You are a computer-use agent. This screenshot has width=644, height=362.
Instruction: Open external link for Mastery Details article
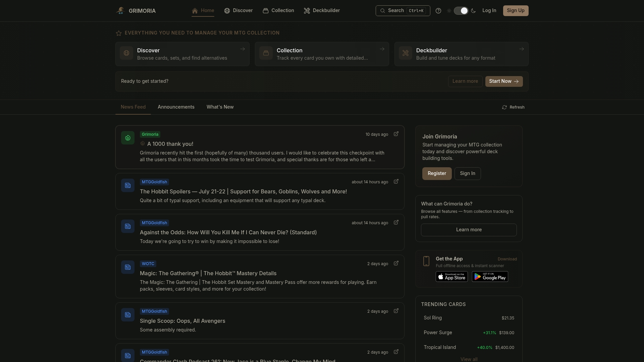pyautogui.click(x=396, y=263)
